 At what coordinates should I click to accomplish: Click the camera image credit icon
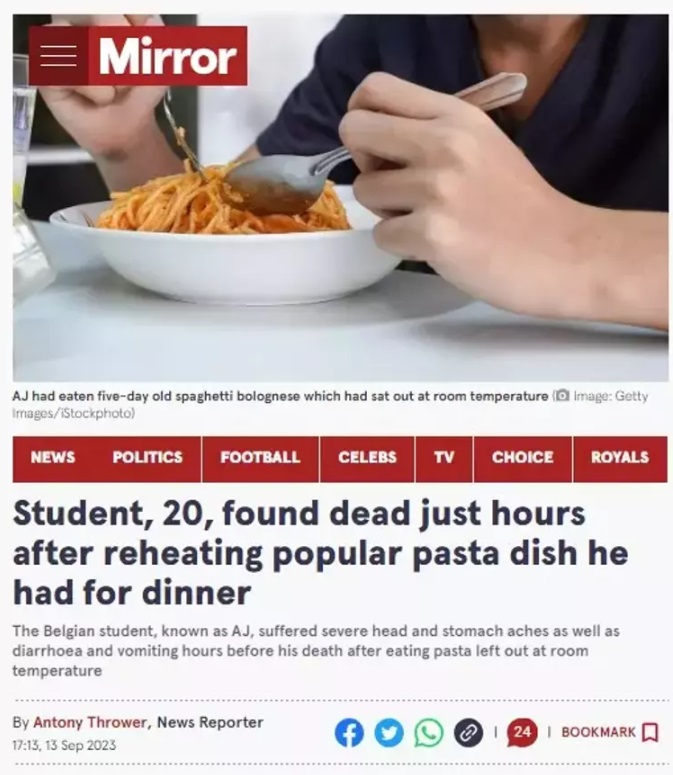pos(561,396)
